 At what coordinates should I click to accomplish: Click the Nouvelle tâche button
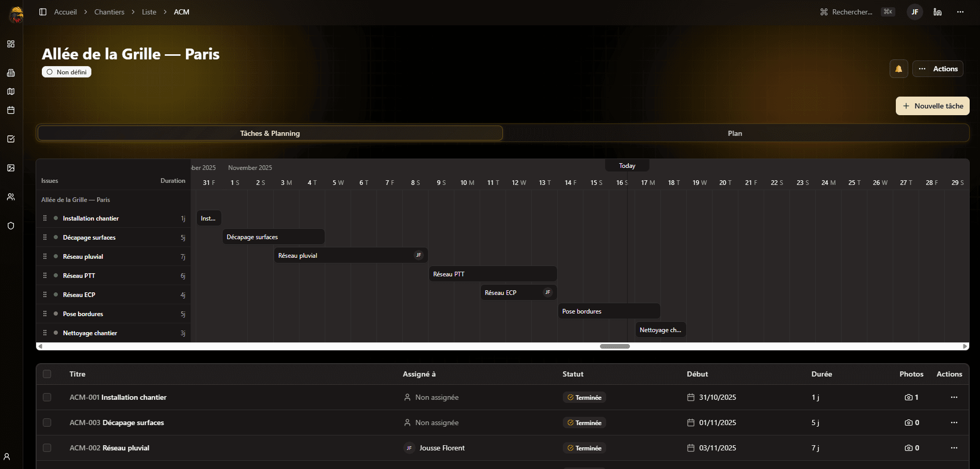coord(932,105)
